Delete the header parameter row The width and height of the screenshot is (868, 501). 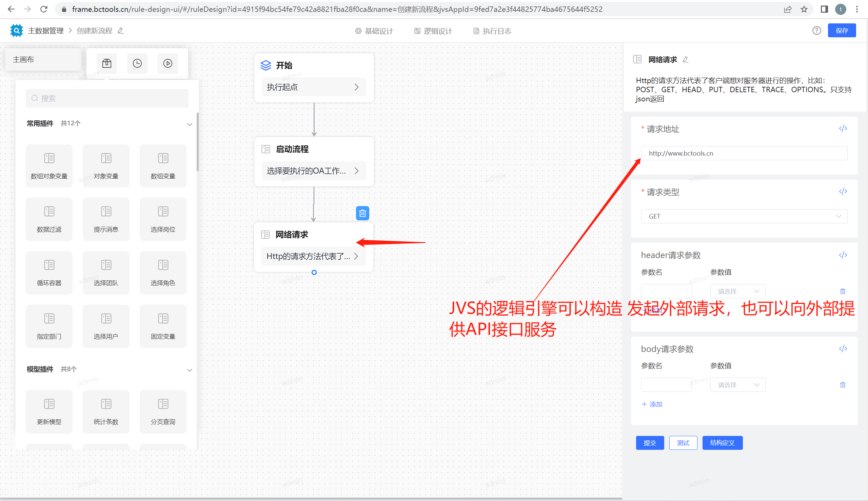click(843, 291)
